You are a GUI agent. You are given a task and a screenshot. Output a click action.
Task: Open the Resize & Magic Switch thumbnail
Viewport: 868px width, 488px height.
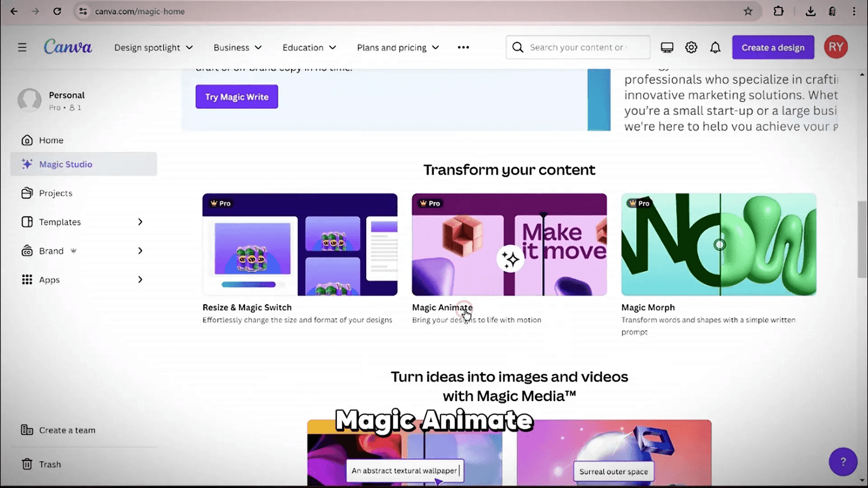(x=300, y=245)
